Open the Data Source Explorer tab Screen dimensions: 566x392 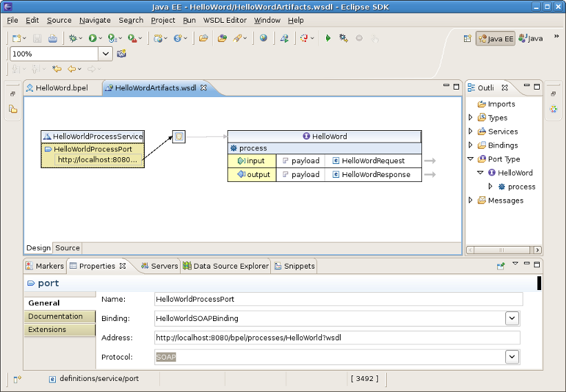coord(225,266)
